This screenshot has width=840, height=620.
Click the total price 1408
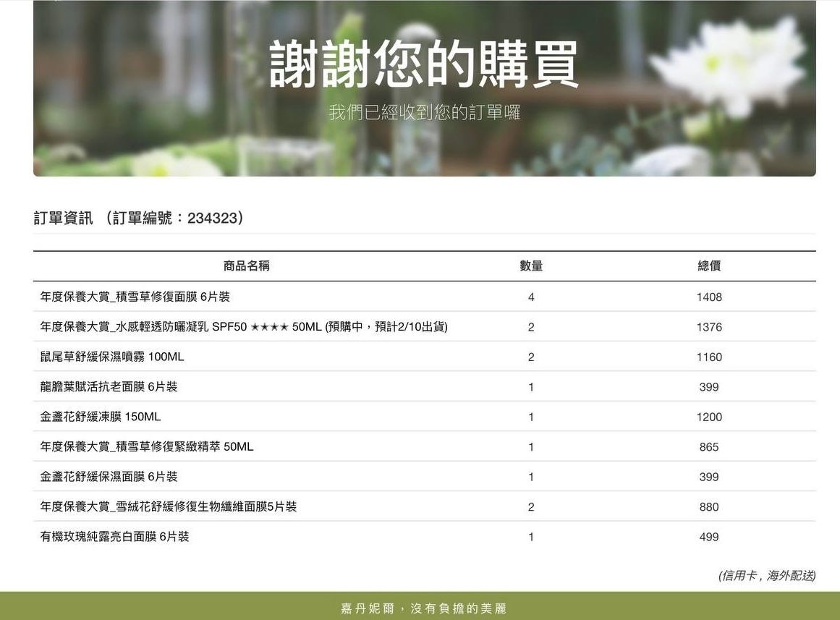click(x=709, y=297)
